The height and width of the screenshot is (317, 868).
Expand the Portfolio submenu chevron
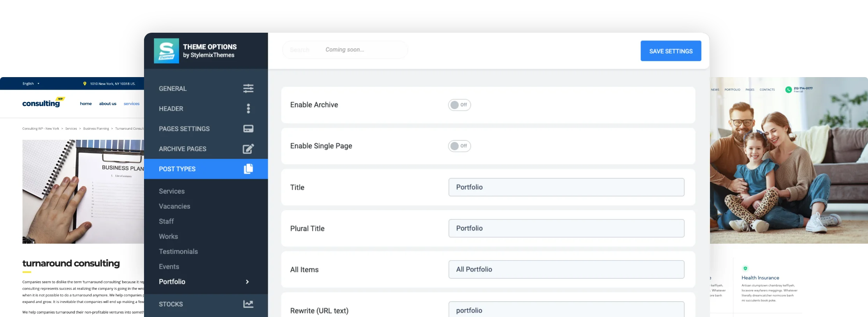tap(247, 282)
